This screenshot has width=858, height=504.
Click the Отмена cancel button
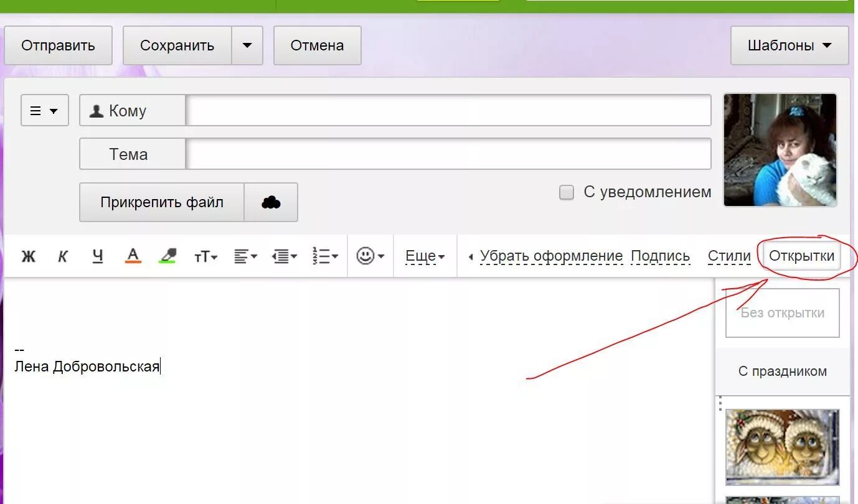[x=317, y=45]
